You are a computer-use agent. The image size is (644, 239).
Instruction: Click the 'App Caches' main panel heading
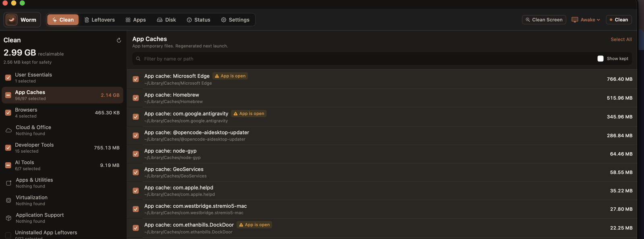click(x=149, y=39)
